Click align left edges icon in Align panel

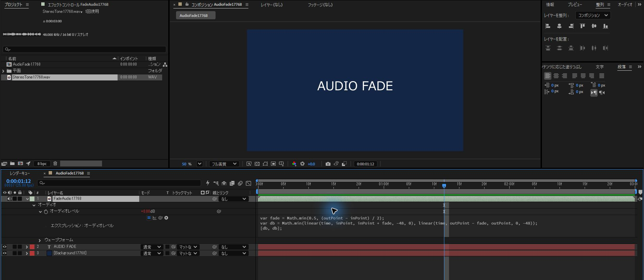click(x=548, y=26)
